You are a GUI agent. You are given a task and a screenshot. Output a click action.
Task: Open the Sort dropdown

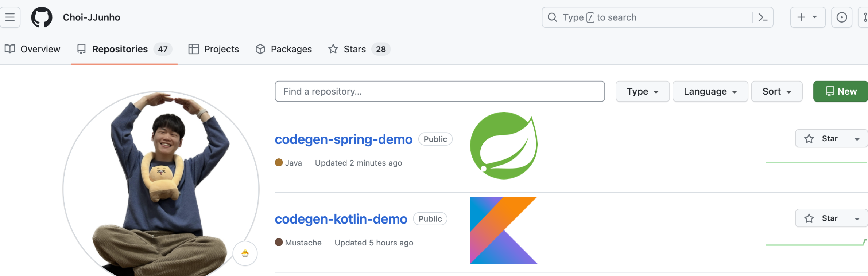tap(776, 91)
